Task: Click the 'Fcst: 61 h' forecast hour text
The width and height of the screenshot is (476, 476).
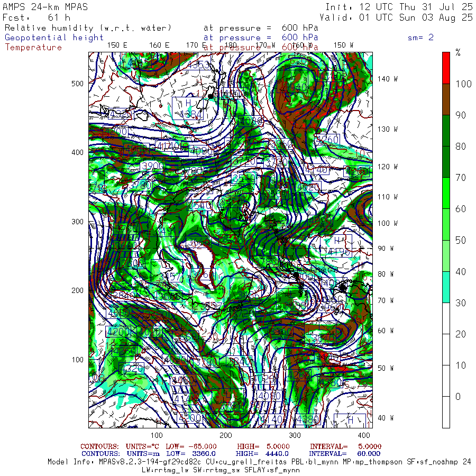Action: tap(36, 17)
